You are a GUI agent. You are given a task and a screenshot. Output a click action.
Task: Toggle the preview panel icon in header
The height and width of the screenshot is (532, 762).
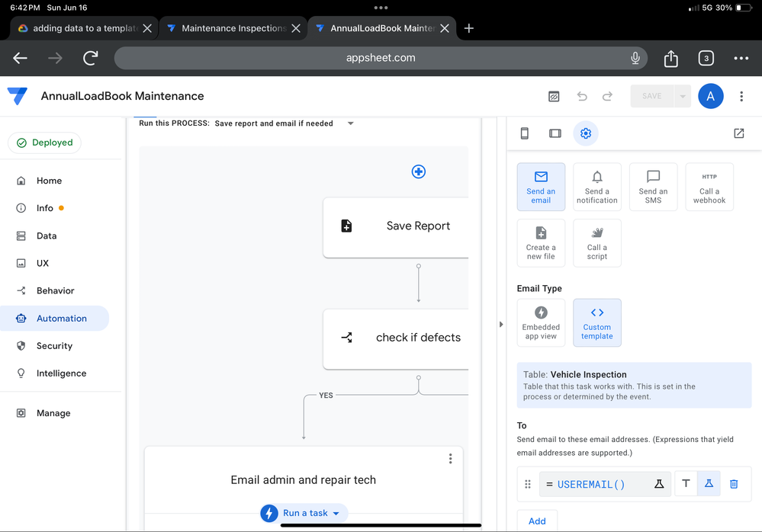(554, 96)
